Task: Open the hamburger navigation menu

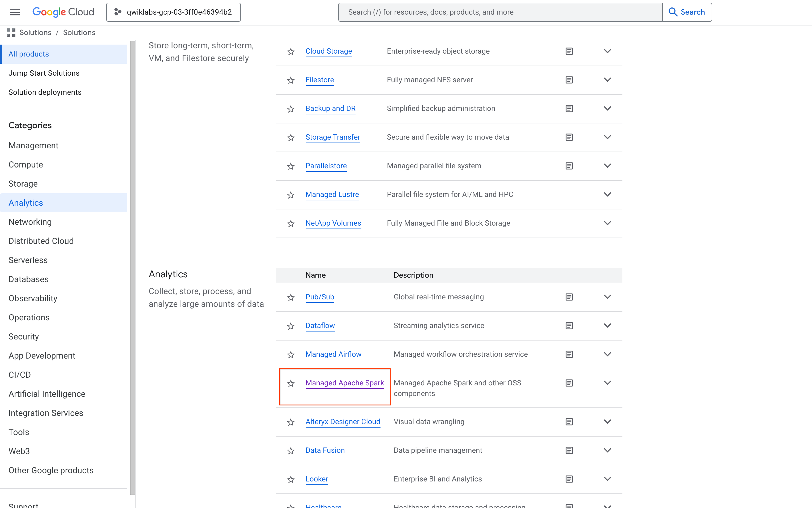Action: coord(14,12)
